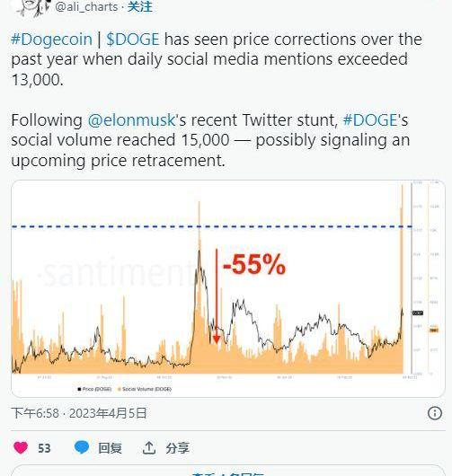
Task: Open the view replies button at bottom
Action: click(228, 471)
